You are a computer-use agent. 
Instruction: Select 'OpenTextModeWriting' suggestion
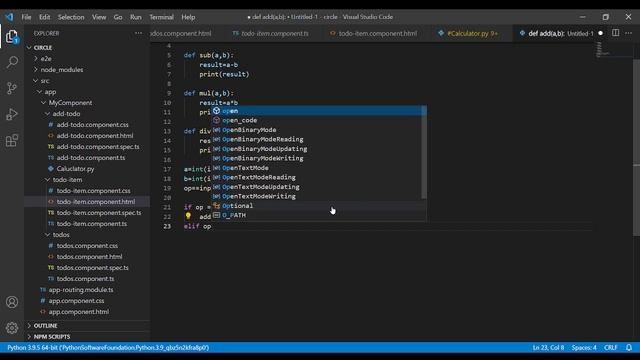319,196
